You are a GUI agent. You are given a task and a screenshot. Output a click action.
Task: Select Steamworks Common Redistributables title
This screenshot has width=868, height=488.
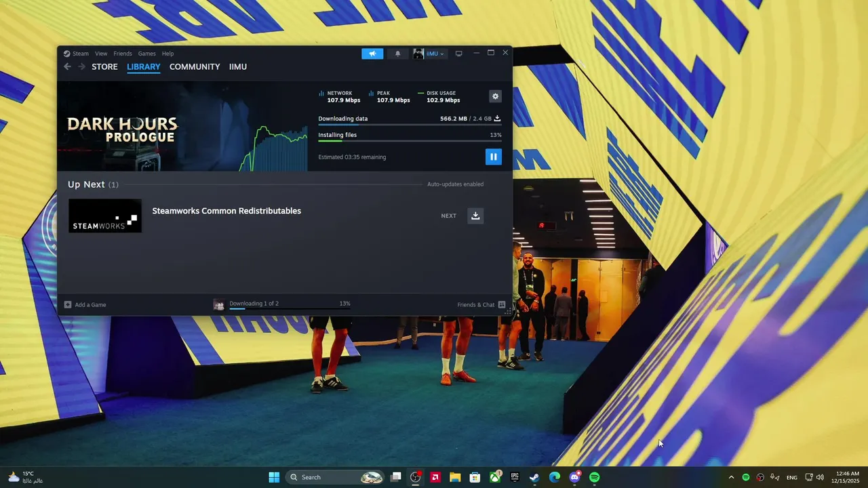point(226,211)
